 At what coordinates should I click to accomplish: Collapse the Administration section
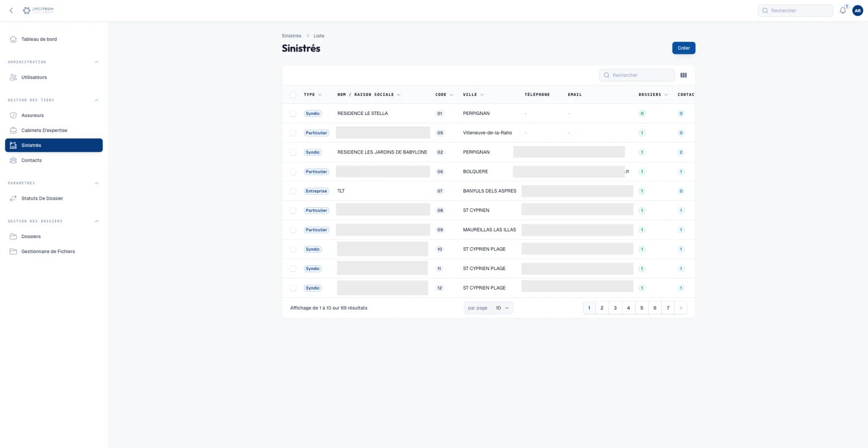click(x=97, y=62)
